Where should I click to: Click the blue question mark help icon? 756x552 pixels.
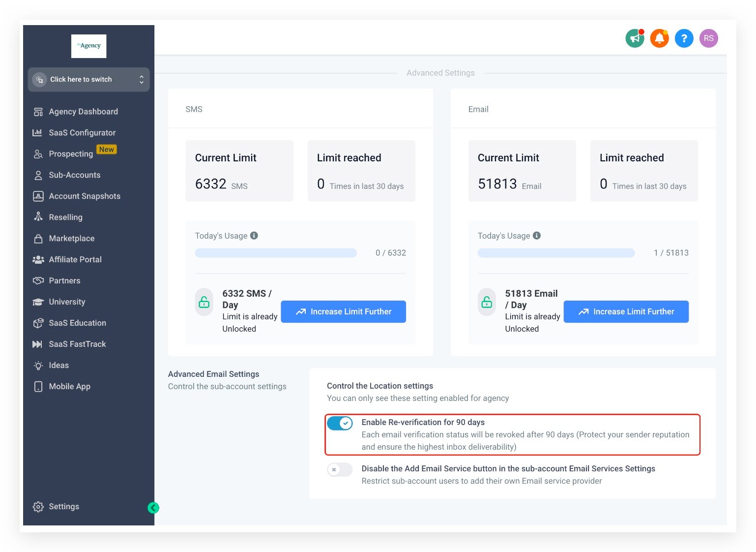pyautogui.click(x=684, y=38)
